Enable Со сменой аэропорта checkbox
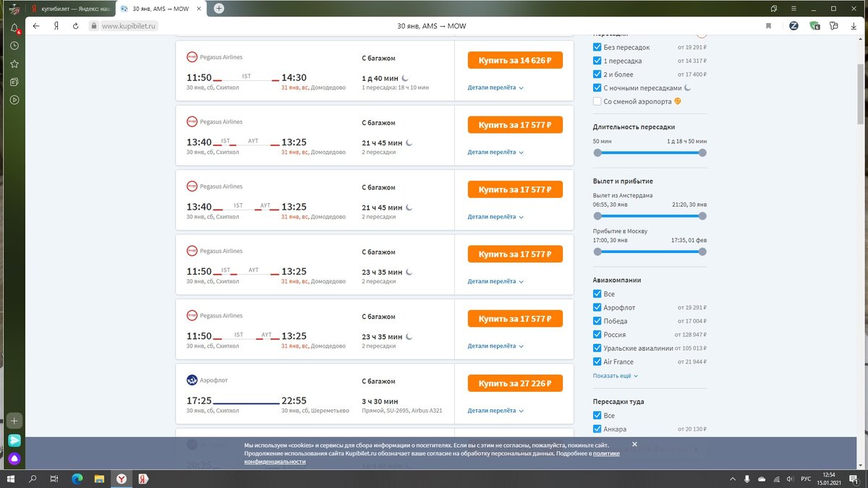 597,101
